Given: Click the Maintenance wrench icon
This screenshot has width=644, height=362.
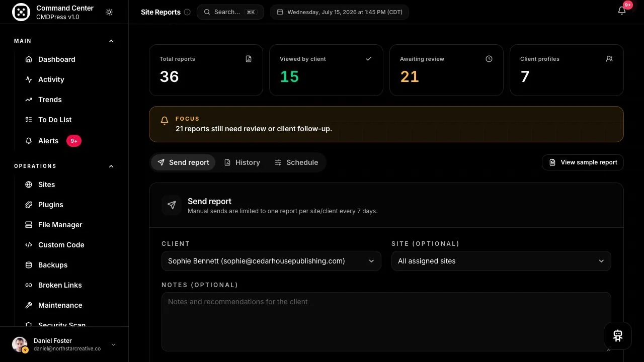Looking at the screenshot, I should click(29, 305).
